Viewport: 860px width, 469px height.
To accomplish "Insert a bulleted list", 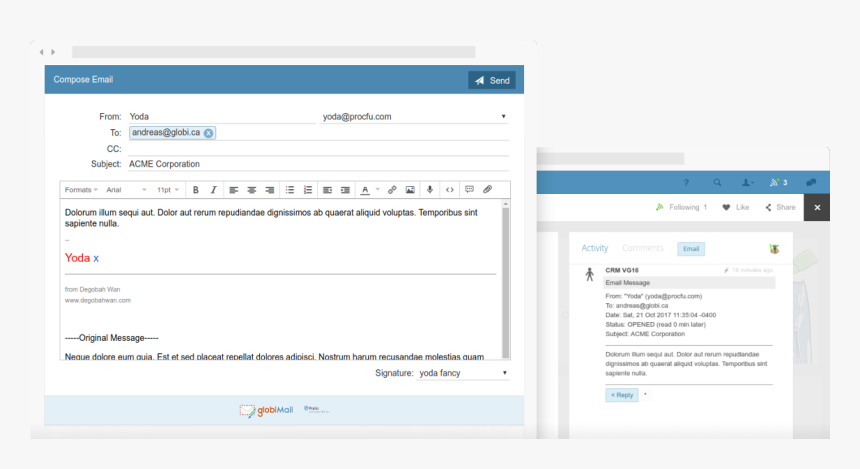I will (x=290, y=190).
